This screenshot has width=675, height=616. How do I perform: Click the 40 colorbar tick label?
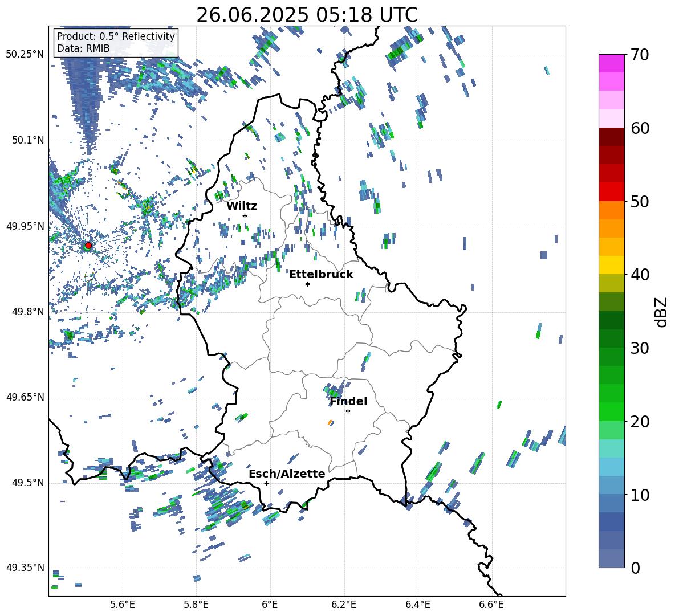(x=640, y=275)
